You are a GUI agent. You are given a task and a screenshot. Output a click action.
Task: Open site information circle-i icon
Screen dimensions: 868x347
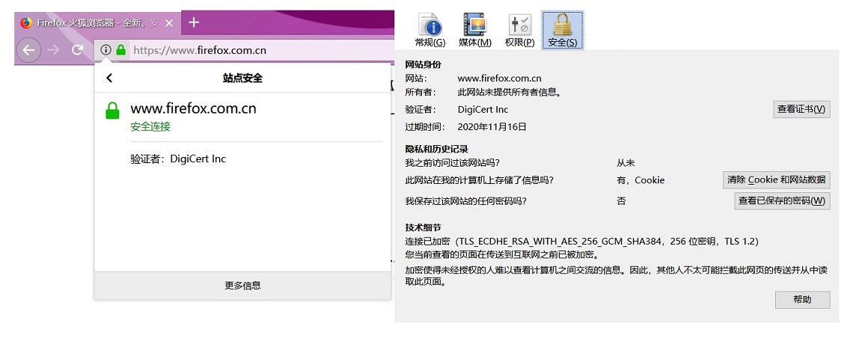tap(106, 50)
